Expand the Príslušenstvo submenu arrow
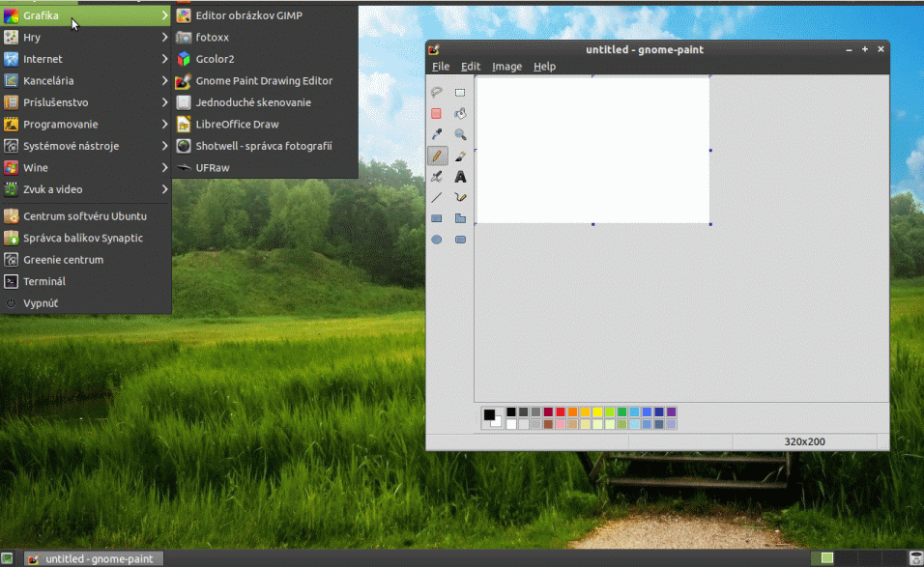Viewport: 924px width, 568px height. (x=164, y=102)
